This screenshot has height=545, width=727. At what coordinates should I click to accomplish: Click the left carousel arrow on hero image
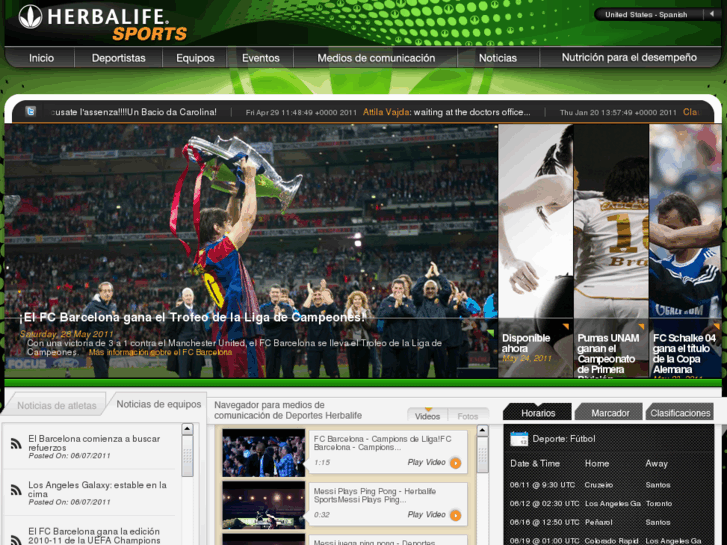pos(12,205)
